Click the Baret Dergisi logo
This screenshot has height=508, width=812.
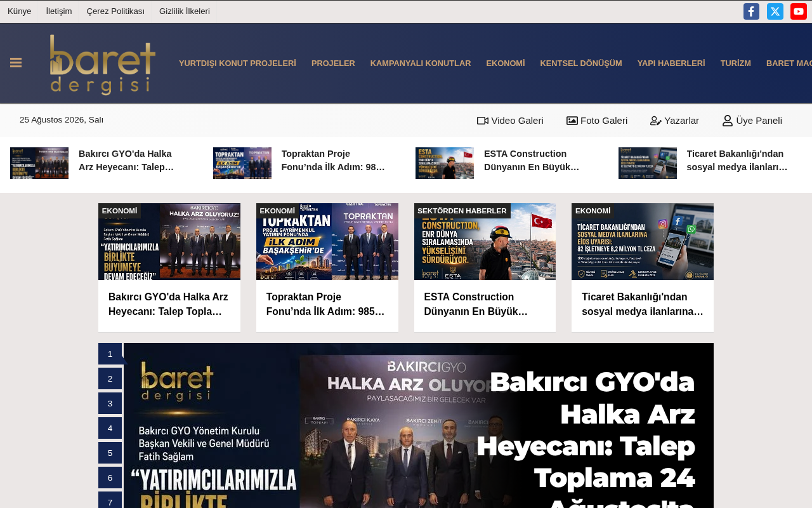103,64
